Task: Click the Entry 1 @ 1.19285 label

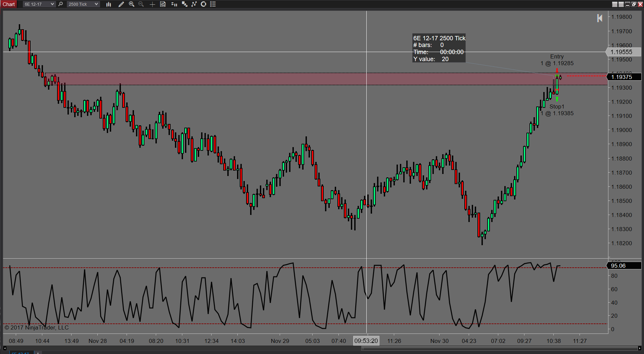Action: pos(557,60)
